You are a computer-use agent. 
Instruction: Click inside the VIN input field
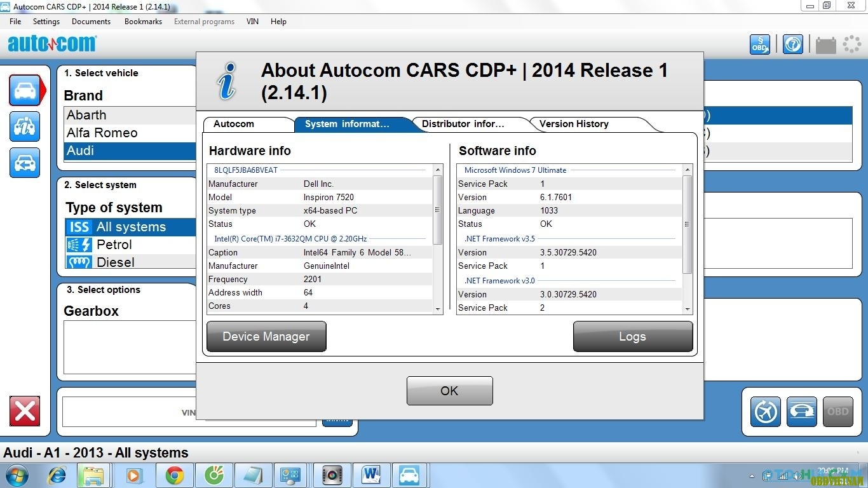coord(189,412)
